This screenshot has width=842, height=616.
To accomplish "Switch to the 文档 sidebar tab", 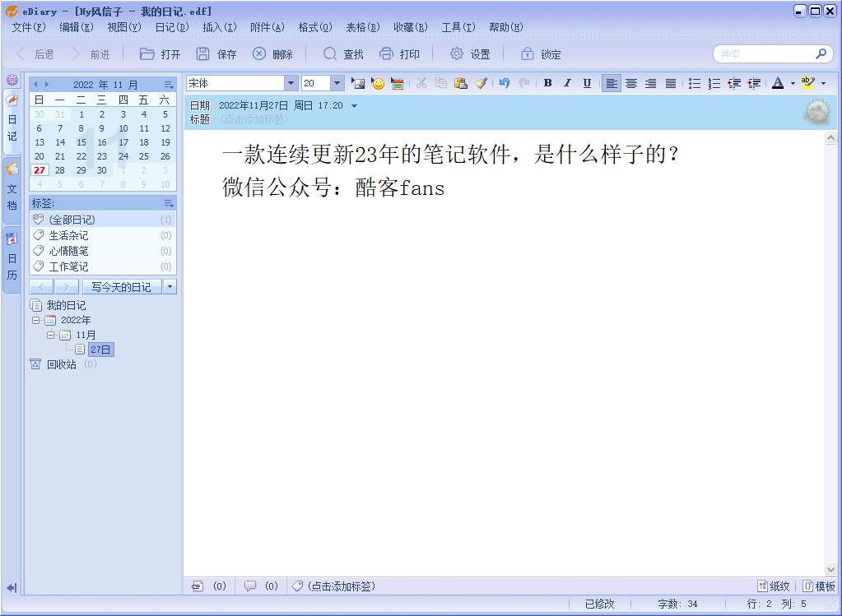I will 12,189.
